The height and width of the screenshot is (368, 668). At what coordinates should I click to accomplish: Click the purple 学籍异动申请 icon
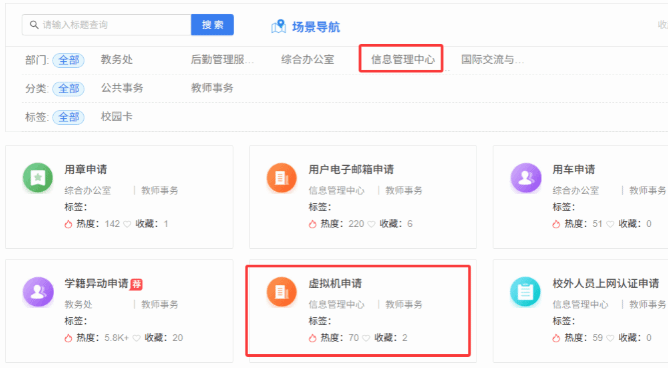[38, 292]
